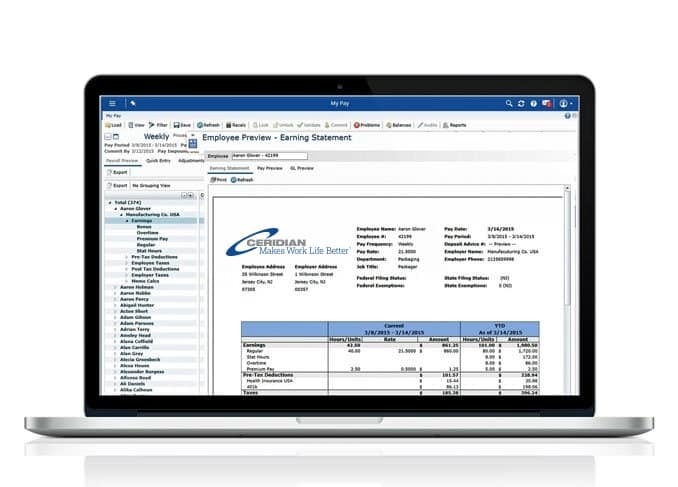Open help via the question mark header icon

(533, 103)
